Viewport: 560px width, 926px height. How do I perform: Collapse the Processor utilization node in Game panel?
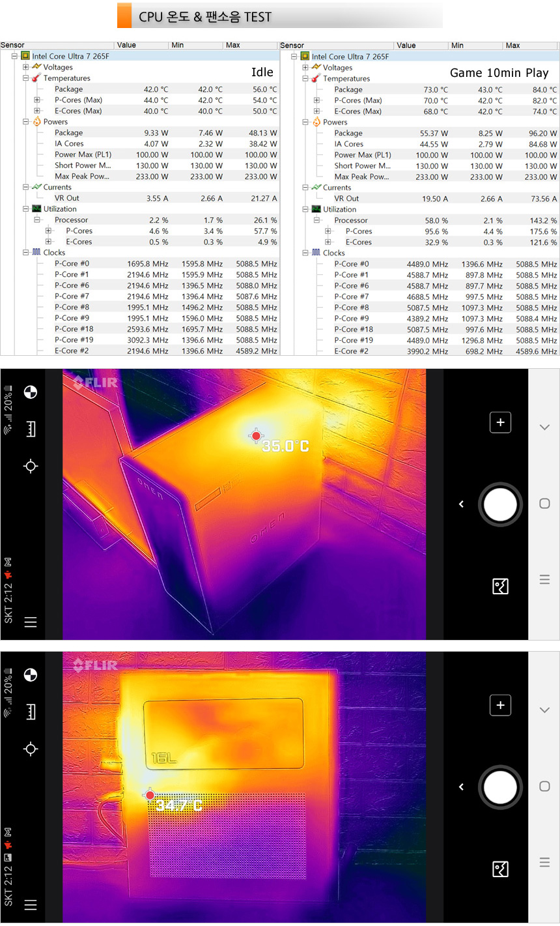pyautogui.click(x=316, y=220)
